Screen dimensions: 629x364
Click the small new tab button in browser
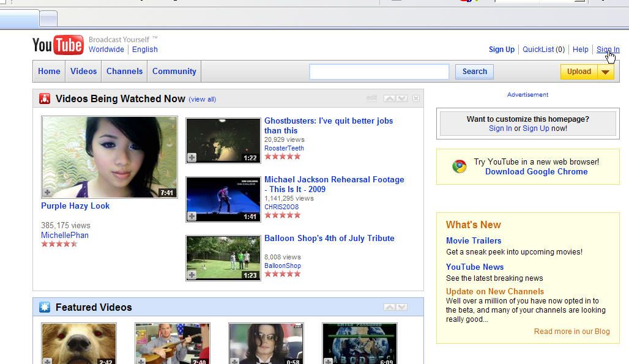48,19
